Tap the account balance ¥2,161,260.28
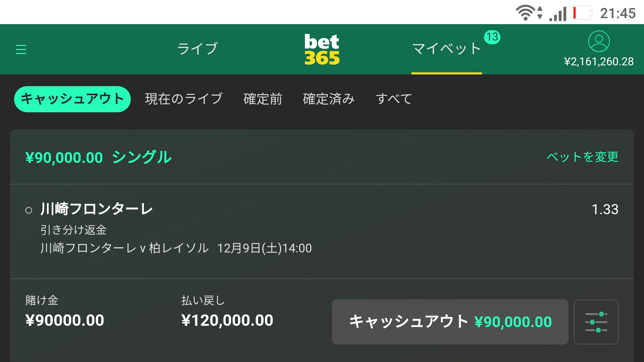Screen dimensions: 644x362 (599, 62)
